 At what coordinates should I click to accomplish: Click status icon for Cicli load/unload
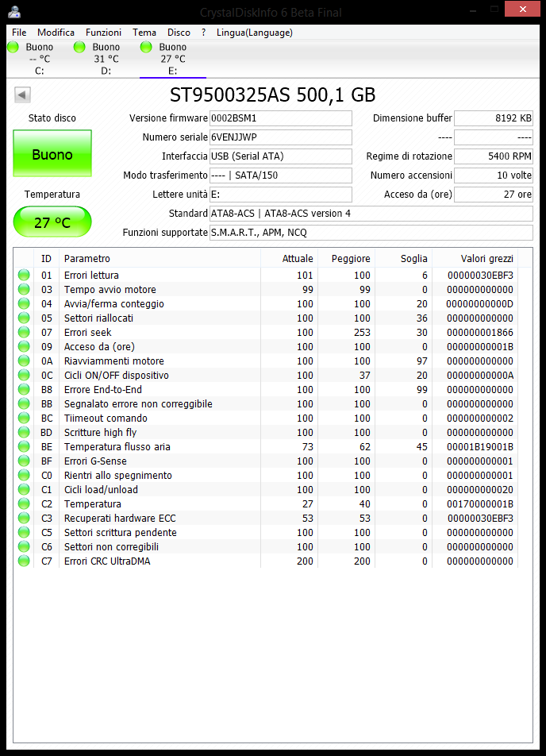24,489
